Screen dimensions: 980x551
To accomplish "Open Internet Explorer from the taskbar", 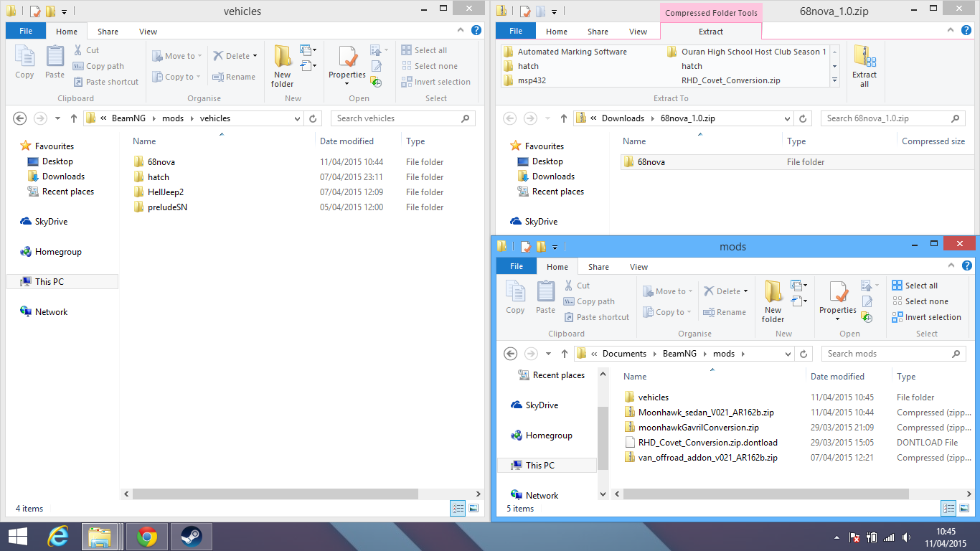I will pos(57,536).
